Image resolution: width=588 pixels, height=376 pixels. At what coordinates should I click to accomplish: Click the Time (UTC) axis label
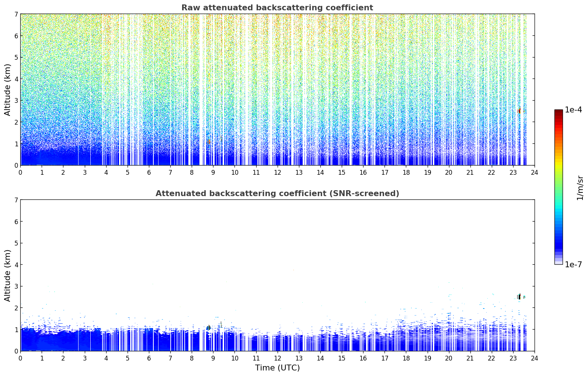click(x=277, y=368)
